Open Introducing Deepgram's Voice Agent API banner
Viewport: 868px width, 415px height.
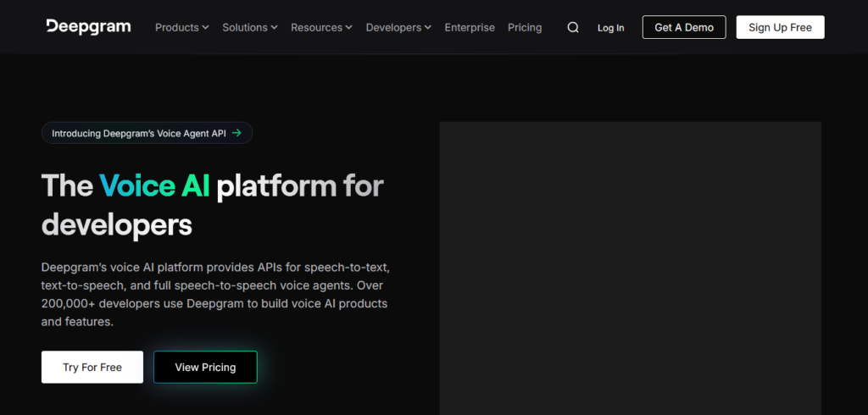click(x=147, y=133)
